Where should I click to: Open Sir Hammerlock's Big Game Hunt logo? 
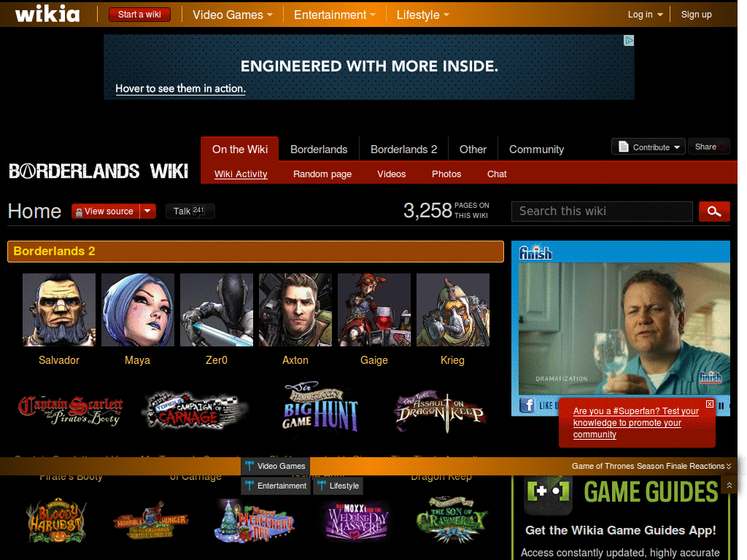click(320, 407)
